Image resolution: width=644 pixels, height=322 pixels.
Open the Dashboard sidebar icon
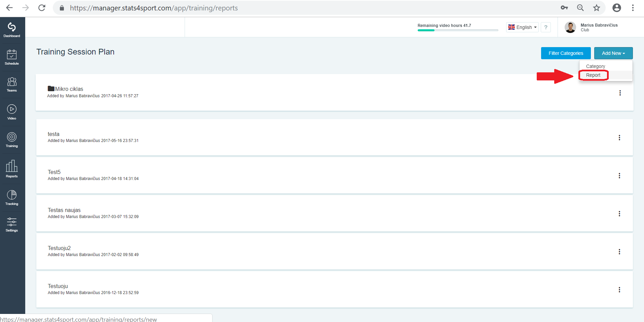coord(12,30)
